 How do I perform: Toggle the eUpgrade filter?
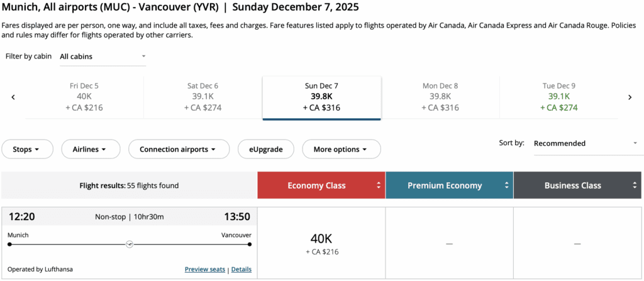coord(265,150)
